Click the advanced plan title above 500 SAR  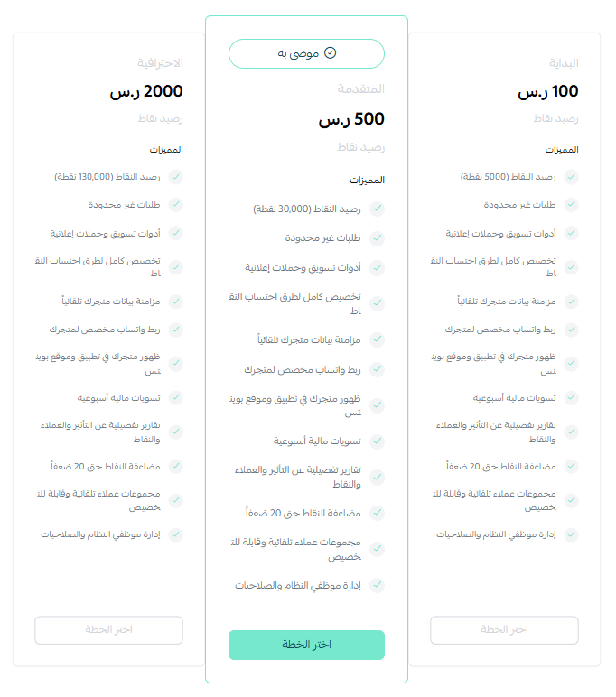pos(360,88)
